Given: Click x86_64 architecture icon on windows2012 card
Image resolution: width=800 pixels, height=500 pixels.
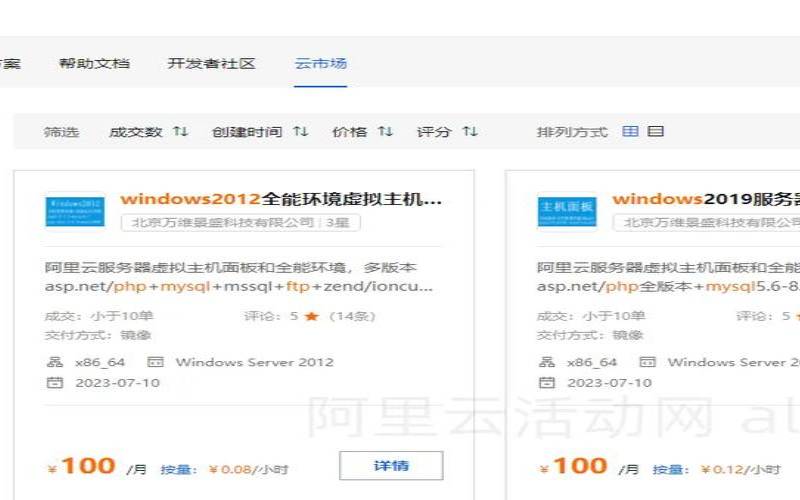Looking at the screenshot, I should coord(55,362).
